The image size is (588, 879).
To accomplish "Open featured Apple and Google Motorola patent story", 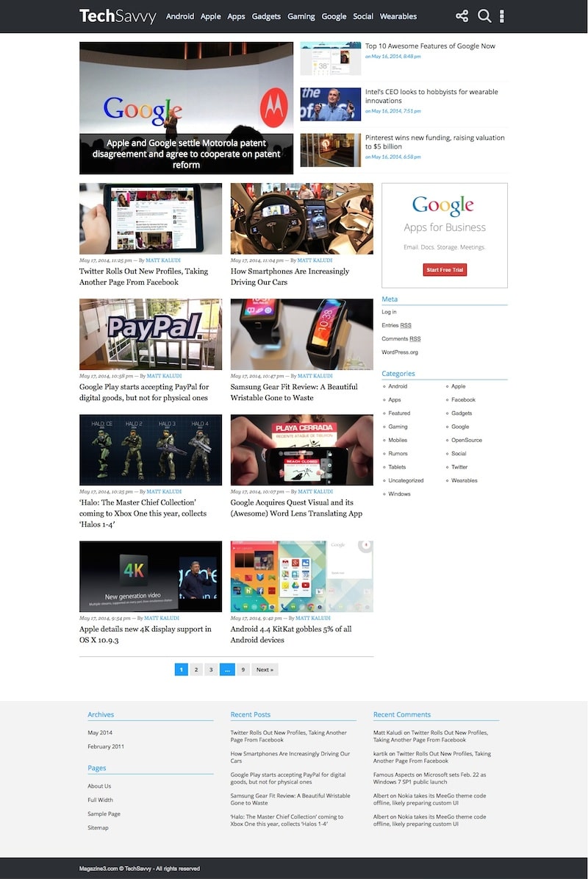I will click(186, 108).
